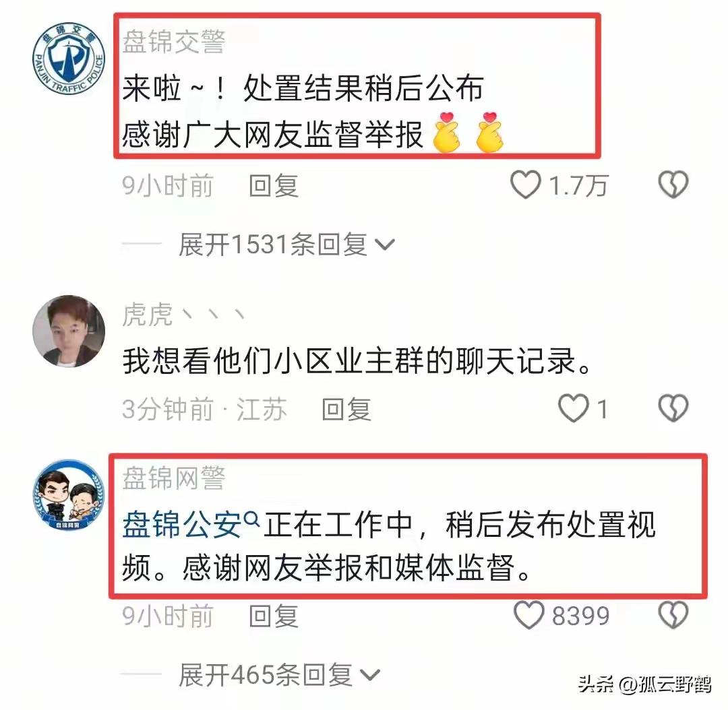
Task: Open the 盘锦交警 traffic police avatar
Action: (69, 59)
